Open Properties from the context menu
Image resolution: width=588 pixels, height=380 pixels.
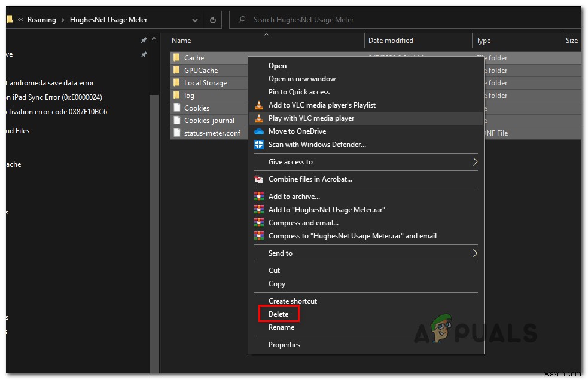point(284,345)
